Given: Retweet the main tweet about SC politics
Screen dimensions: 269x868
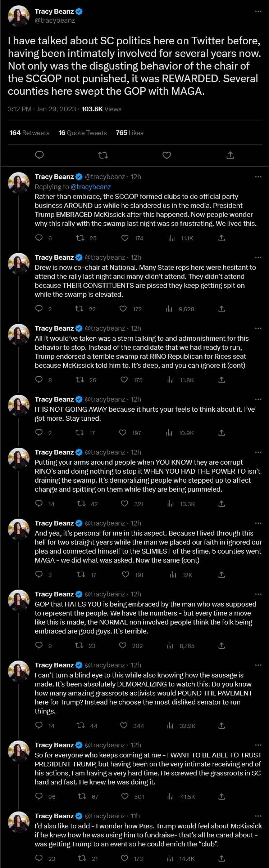Looking at the screenshot, I should coord(103,155).
